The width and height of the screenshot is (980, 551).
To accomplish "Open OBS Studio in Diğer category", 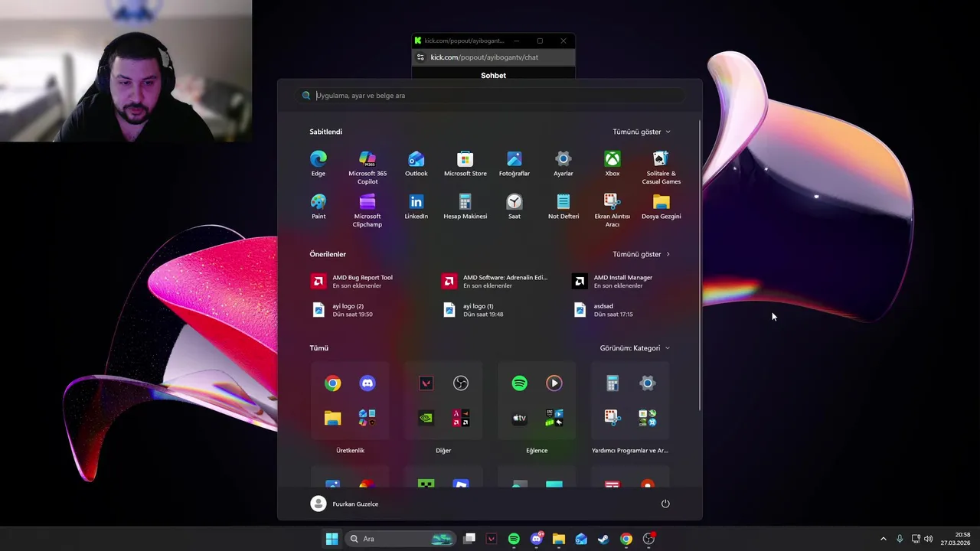I will 461,383.
